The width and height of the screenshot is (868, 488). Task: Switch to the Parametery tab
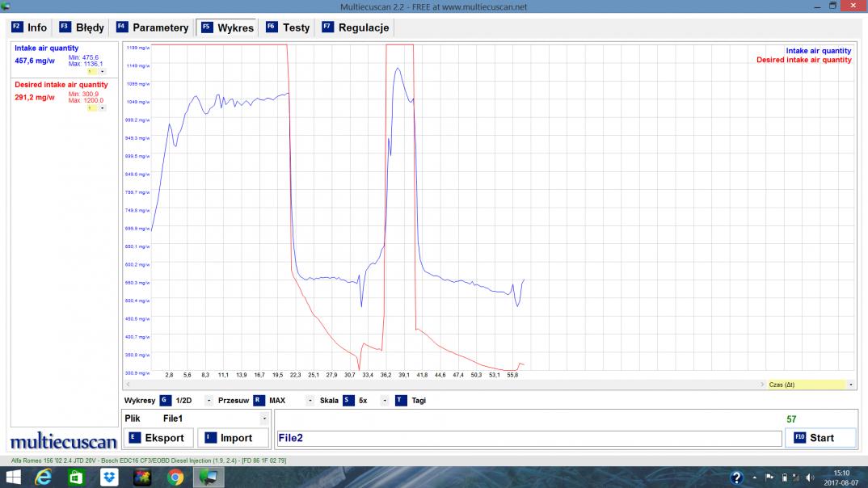152,27
